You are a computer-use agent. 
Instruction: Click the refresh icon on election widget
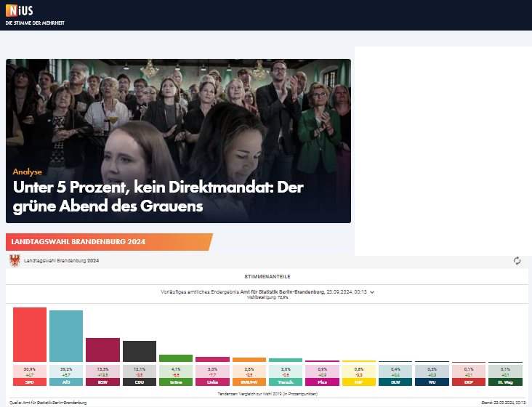[x=517, y=261]
